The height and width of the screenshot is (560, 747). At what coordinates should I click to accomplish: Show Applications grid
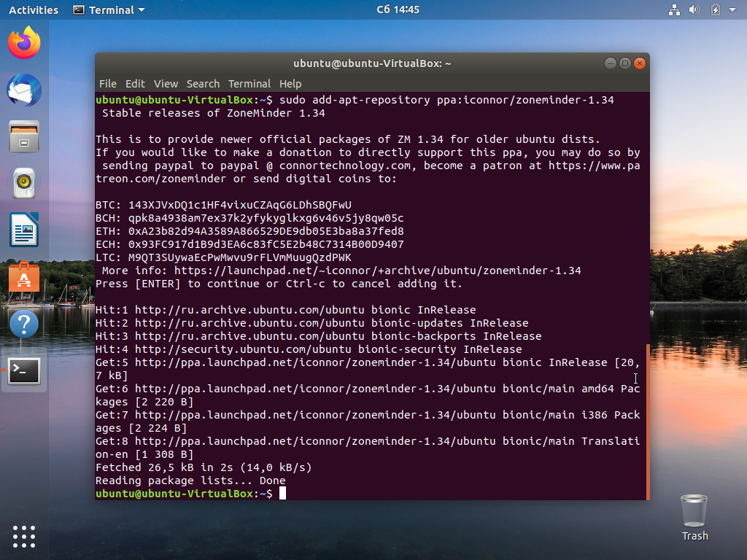(24, 537)
